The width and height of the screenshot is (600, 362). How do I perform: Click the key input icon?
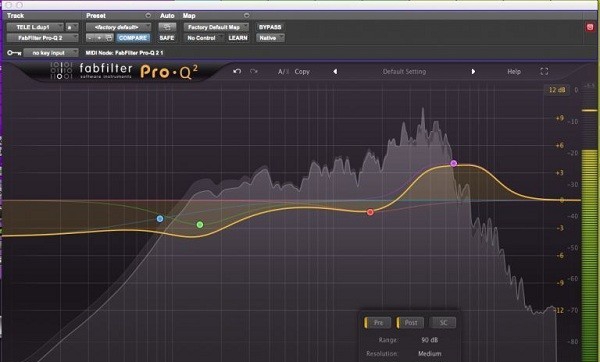14,53
